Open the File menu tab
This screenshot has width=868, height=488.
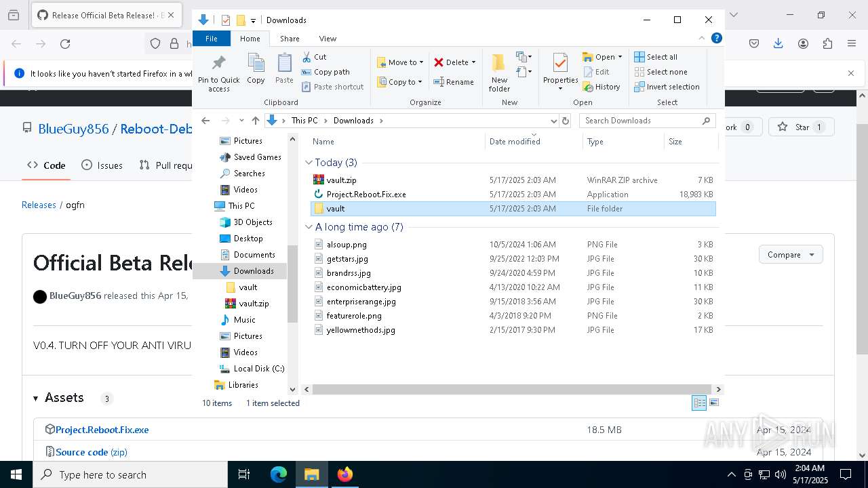point(212,39)
